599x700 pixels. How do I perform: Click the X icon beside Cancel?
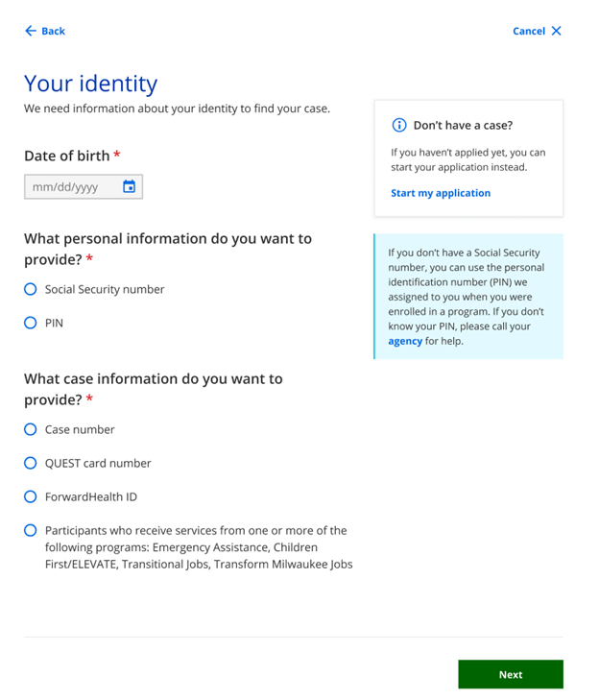tap(557, 31)
